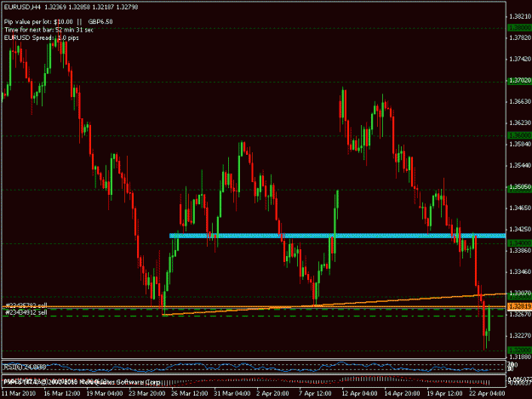This screenshot has width=532, height=399.
Task: Click the '23 Mar 20:00' time axis label
Action: click(147, 394)
